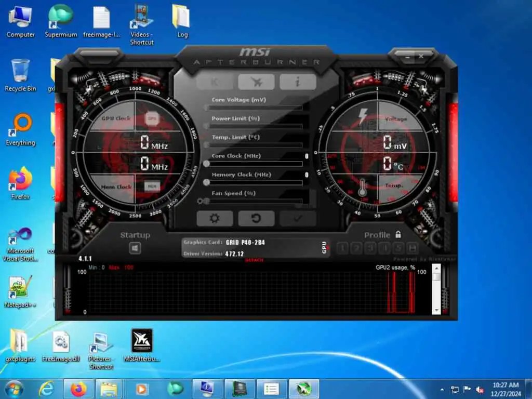
Task: Select profile slot 1
Action: coord(342,248)
